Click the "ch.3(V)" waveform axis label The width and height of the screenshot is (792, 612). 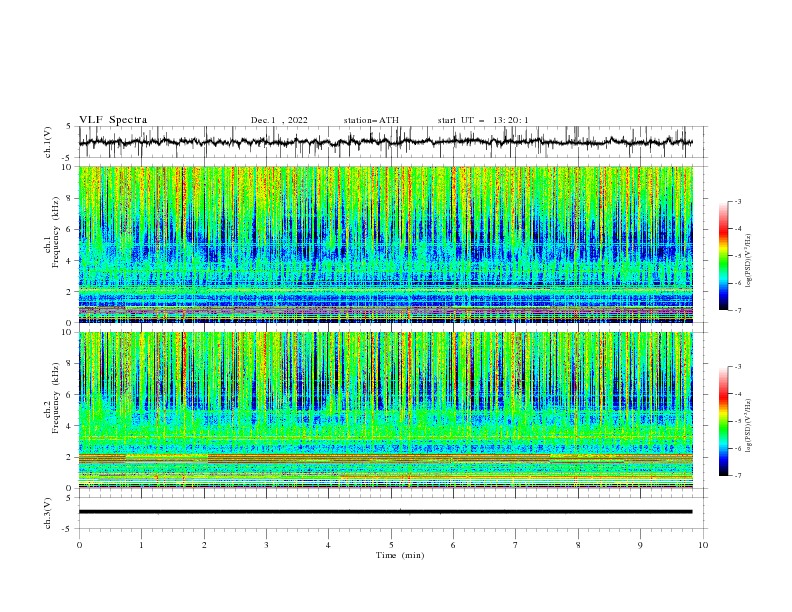click(48, 513)
